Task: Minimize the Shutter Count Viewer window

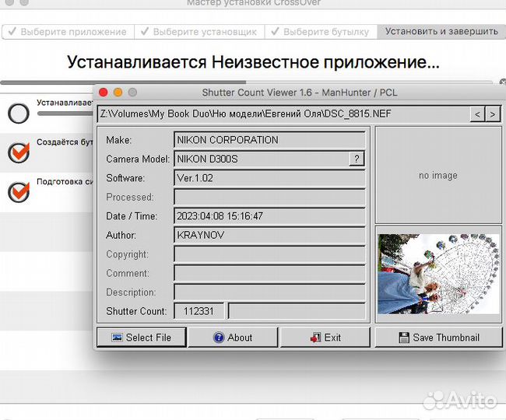Action: pos(118,93)
